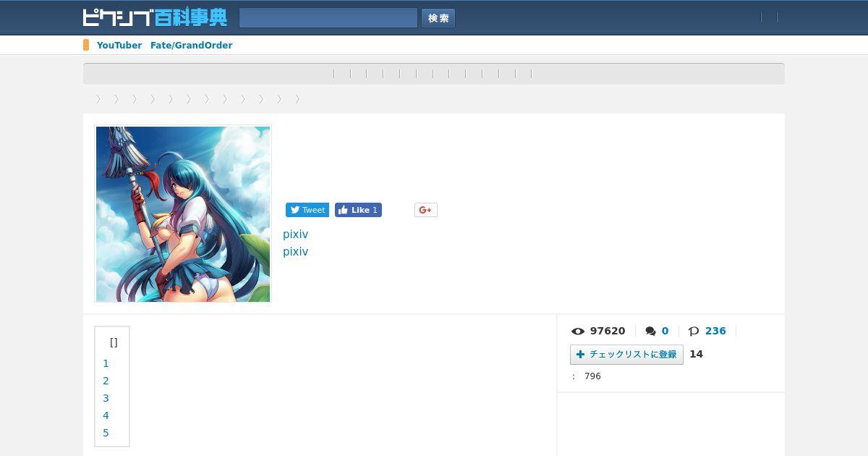868x456 pixels.
Task: Share via the Google+ icon button
Action: coord(426,210)
